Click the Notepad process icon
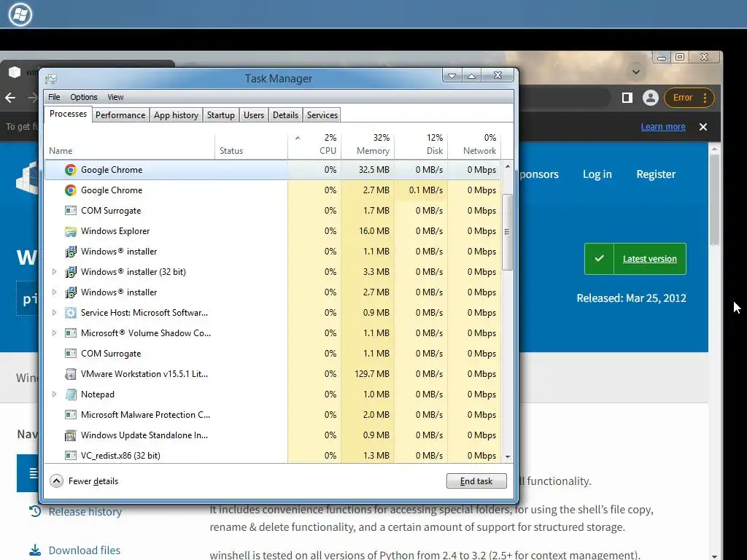 point(71,394)
